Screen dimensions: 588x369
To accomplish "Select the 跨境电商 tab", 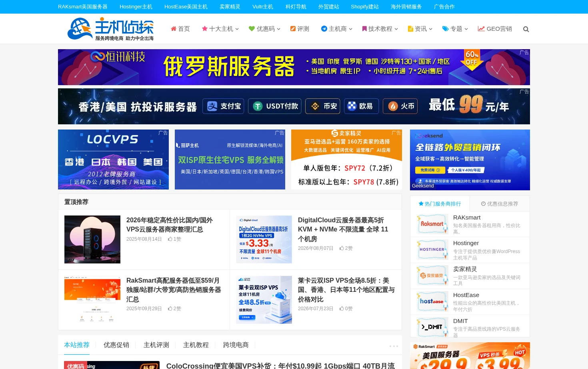I will pyautogui.click(x=236, y=345).
